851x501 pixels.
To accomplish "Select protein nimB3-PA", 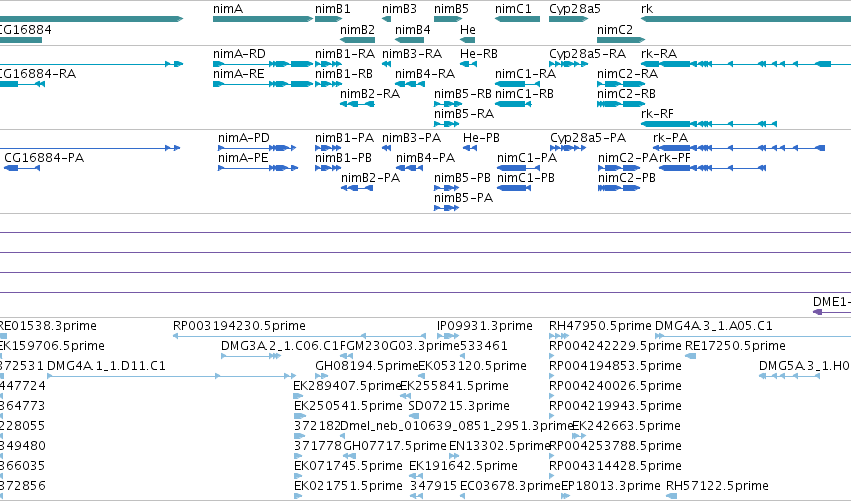I will coord(386,148).
